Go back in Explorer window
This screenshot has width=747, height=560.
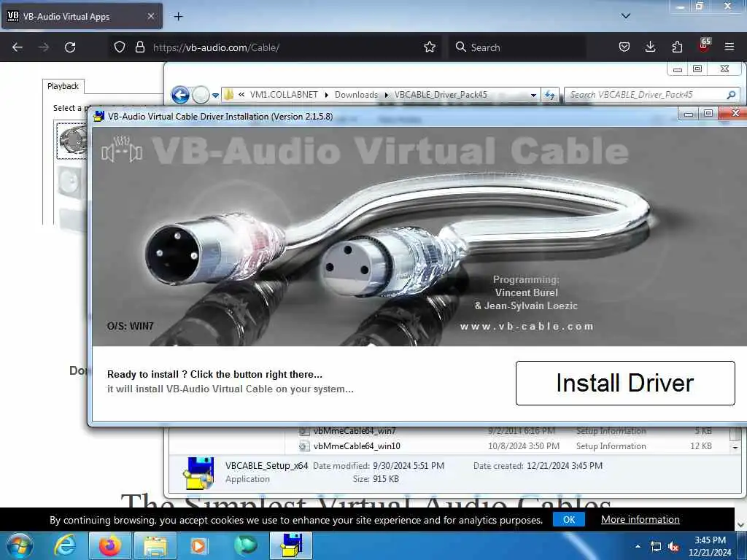click(x=180, y=95)
